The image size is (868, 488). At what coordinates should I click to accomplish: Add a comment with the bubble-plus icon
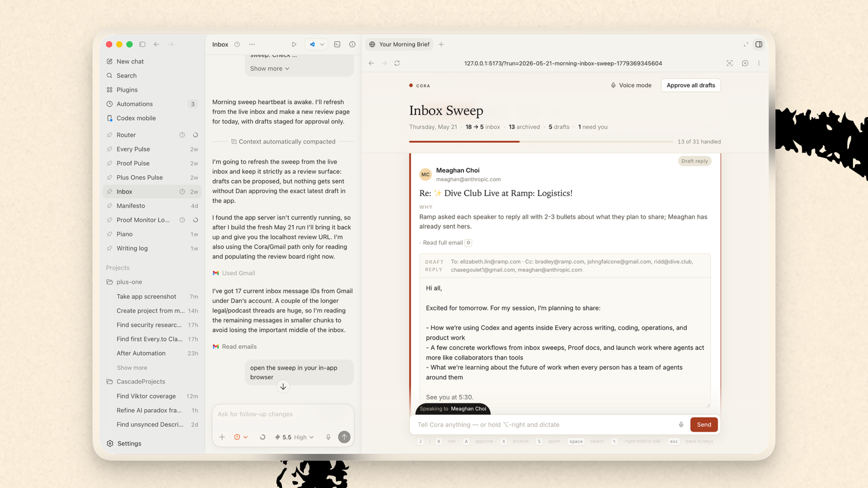click(745, 63)
